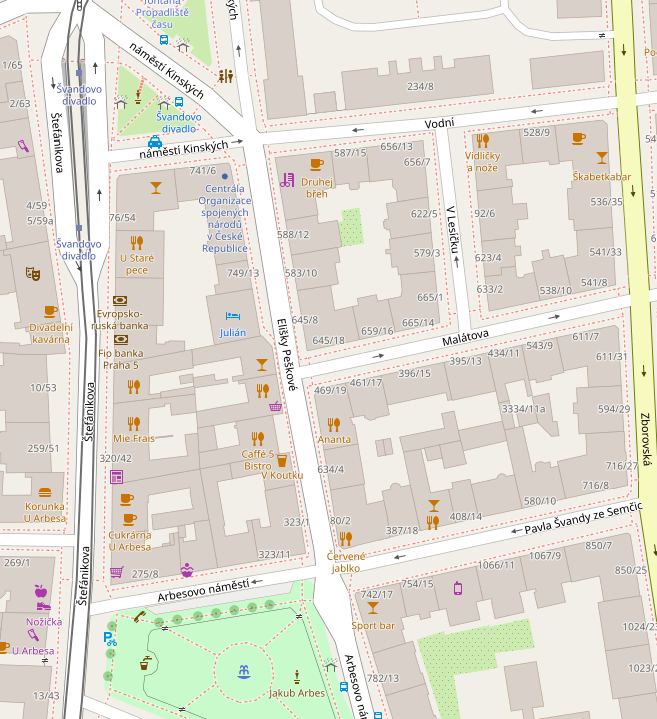This screenshot has height=719, width=657.
Task: Click the Vodní street label
Action: [439, 123]
